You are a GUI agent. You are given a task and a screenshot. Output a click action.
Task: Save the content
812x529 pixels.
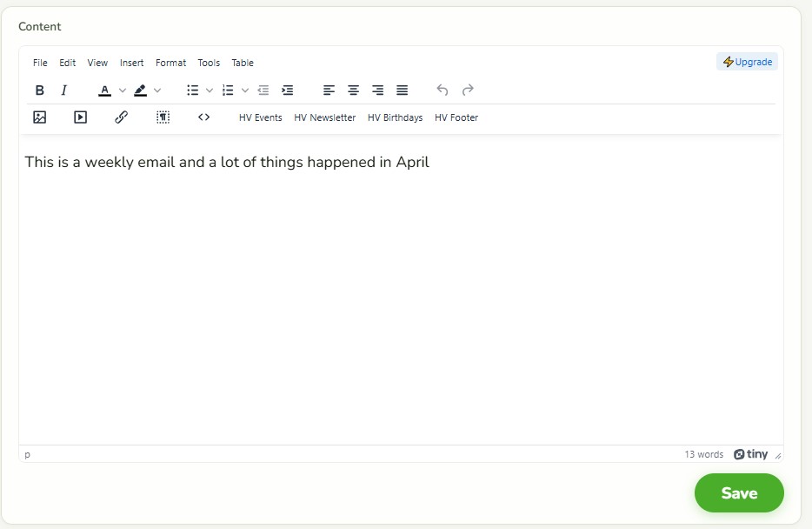pos(739,492)
